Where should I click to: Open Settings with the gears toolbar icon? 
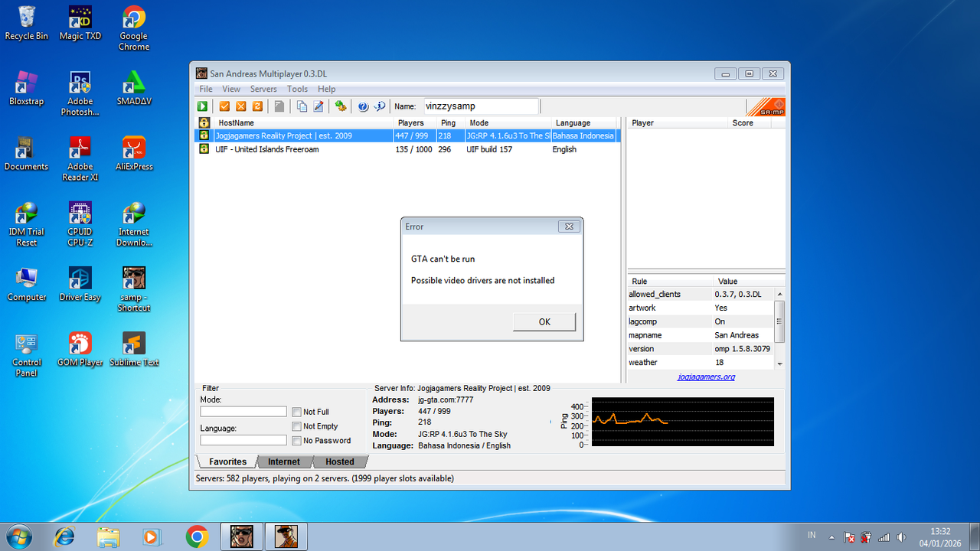(341, 106)
